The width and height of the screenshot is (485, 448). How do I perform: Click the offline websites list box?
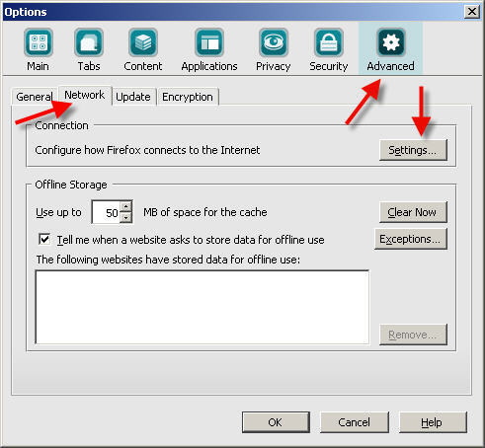pyautogui.click(x=202, y=307)
